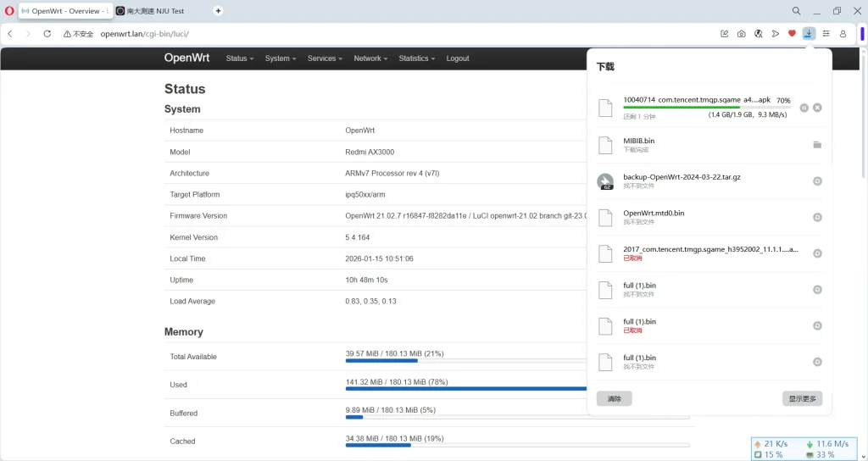Pause the downloading tencent apk file

(804, 108)
